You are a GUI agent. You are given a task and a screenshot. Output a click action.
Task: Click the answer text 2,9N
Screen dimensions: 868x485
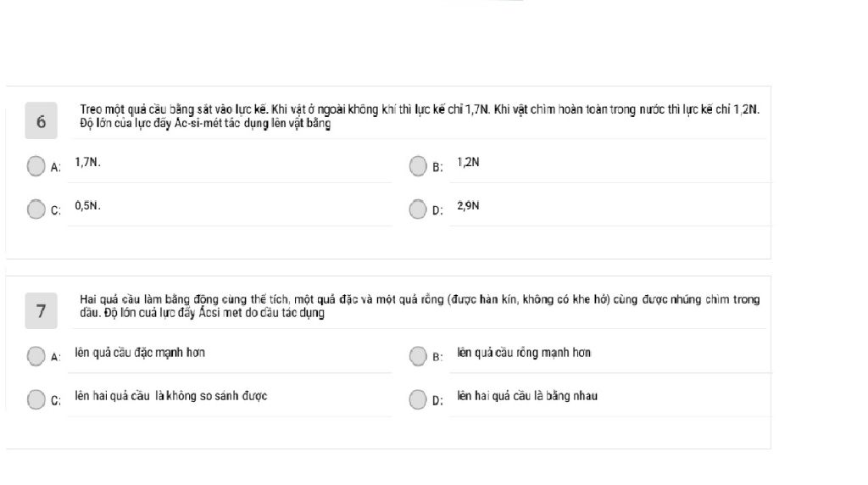468,205
